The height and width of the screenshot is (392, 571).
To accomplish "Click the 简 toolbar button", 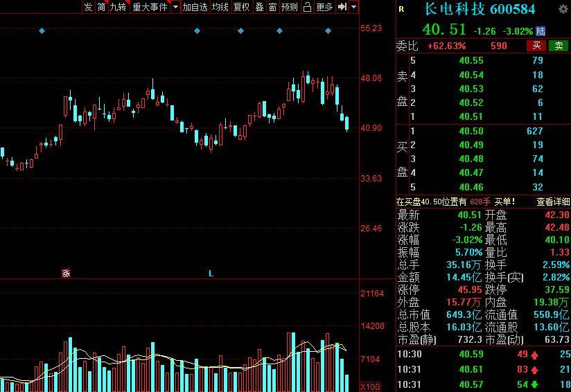I will tap(101, 7).
